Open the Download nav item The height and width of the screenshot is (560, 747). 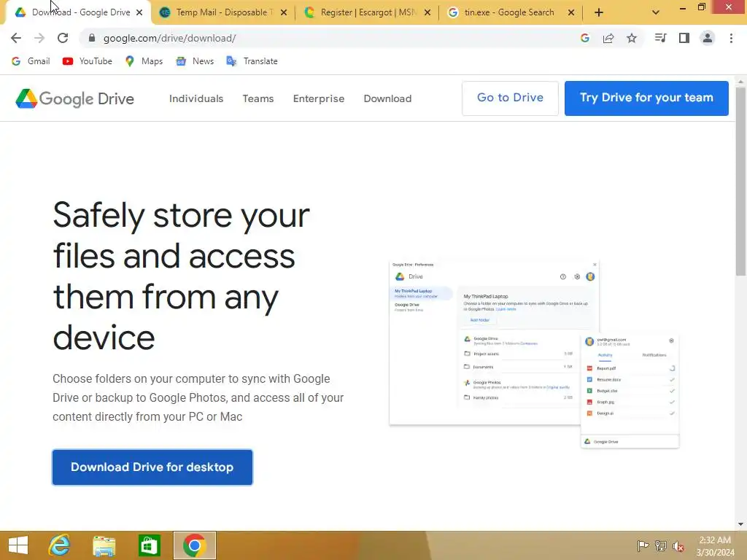[x=388, y=98]
